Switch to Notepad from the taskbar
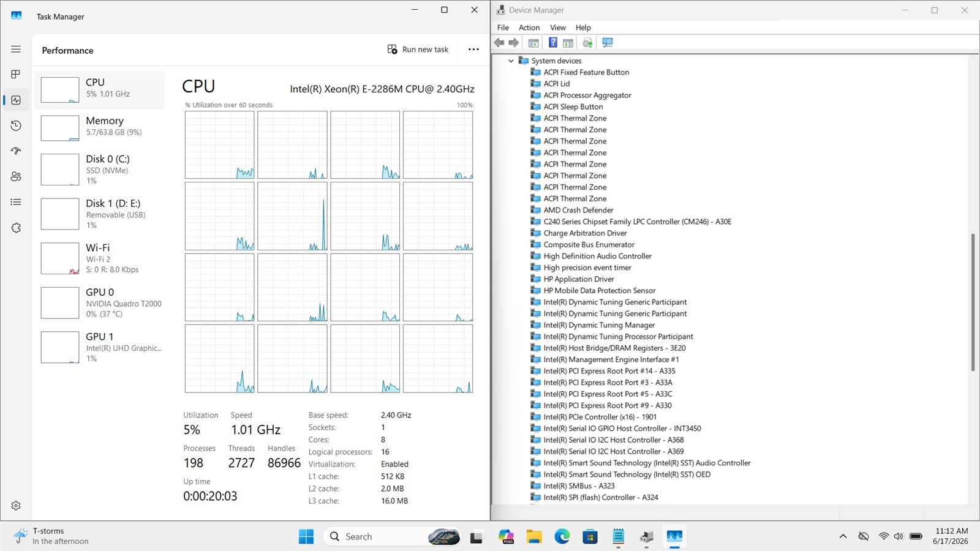980x551 pixels. (x=619, y=537)
